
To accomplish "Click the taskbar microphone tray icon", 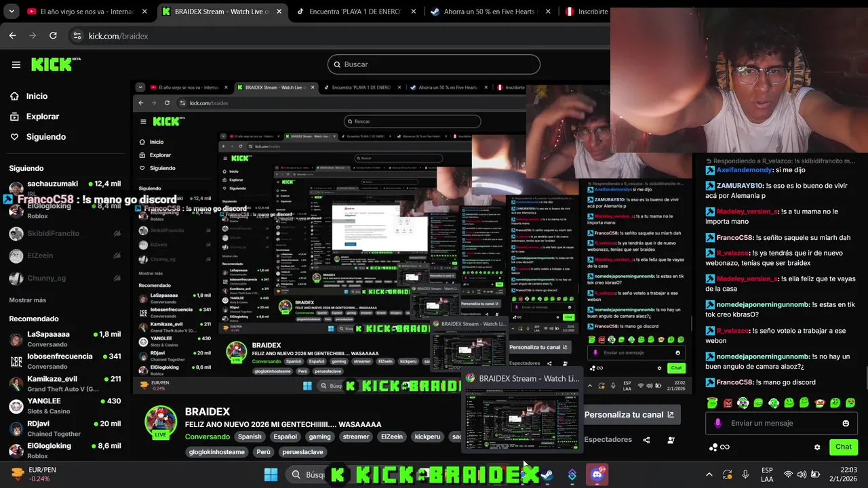I will [745, 474].
